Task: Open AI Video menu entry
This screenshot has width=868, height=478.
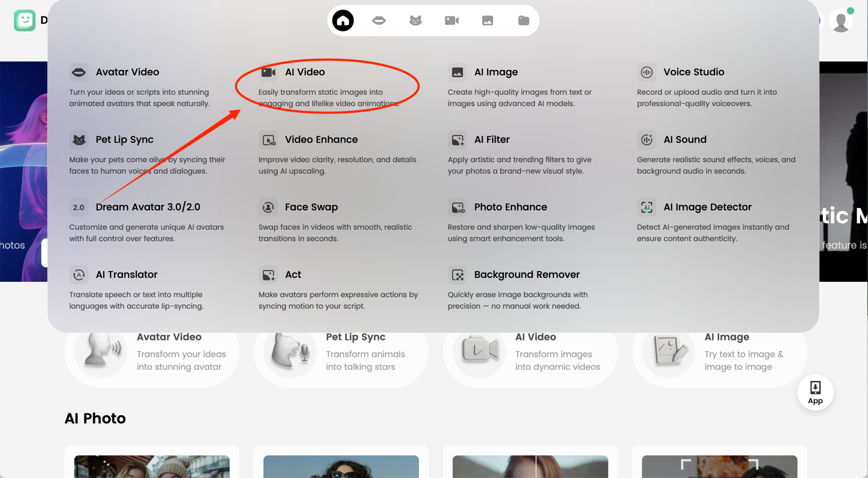Action: tap(305, 72)
